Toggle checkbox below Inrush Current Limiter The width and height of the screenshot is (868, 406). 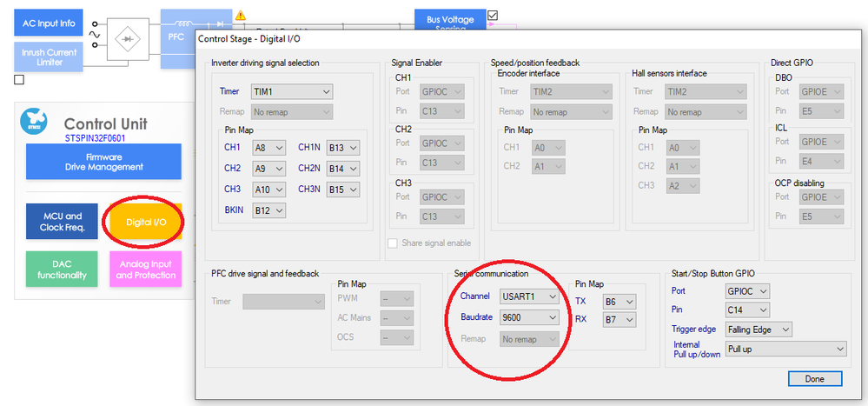[x=19, y=80]
